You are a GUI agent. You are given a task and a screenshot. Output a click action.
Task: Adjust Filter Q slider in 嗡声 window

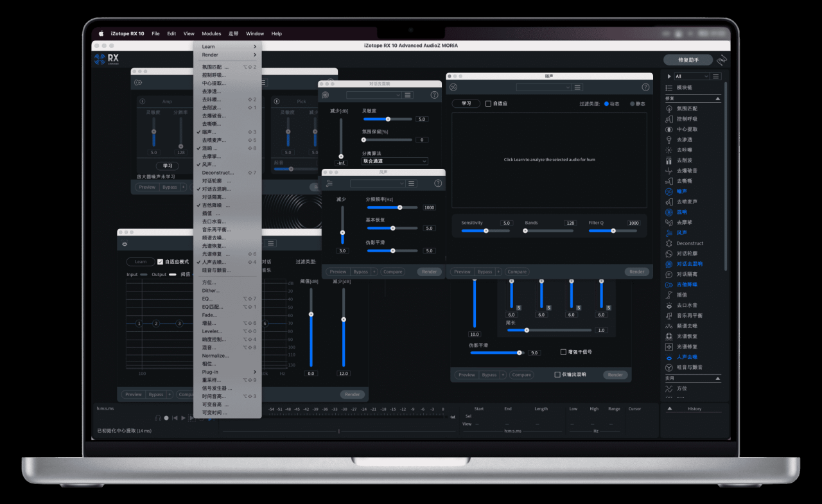click(x=613, y=230)
